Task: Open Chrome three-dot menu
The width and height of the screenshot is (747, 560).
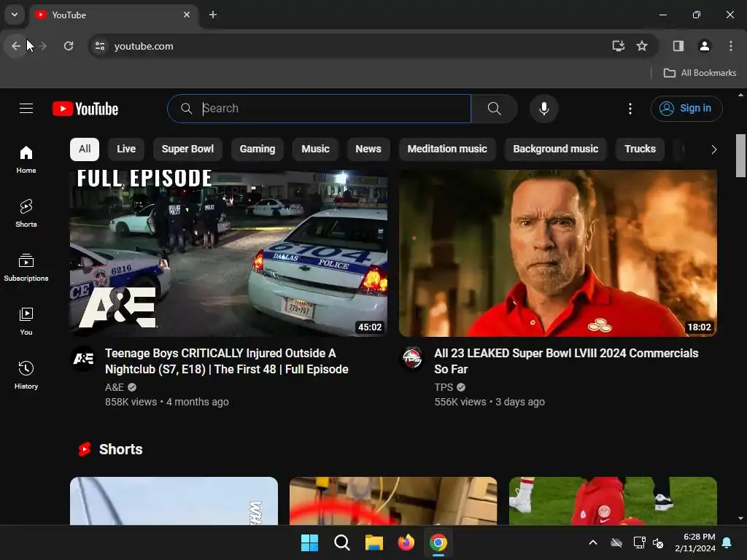Action: [x=731, y=46]
